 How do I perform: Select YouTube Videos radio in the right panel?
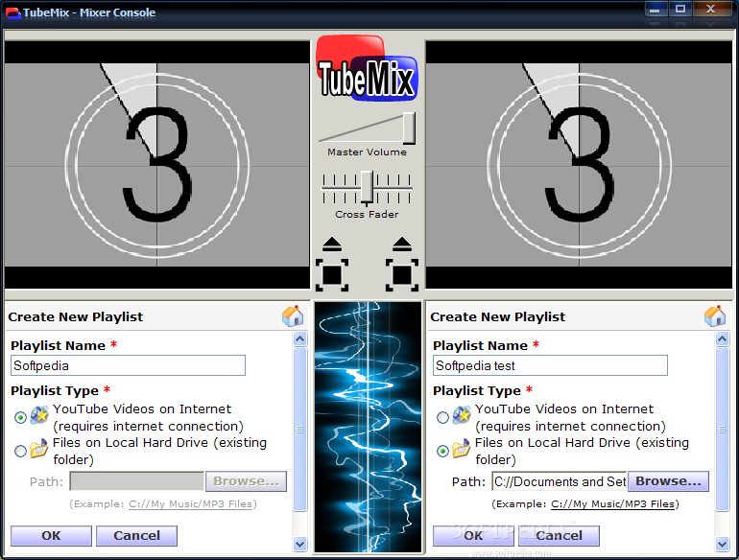(442, 417)
